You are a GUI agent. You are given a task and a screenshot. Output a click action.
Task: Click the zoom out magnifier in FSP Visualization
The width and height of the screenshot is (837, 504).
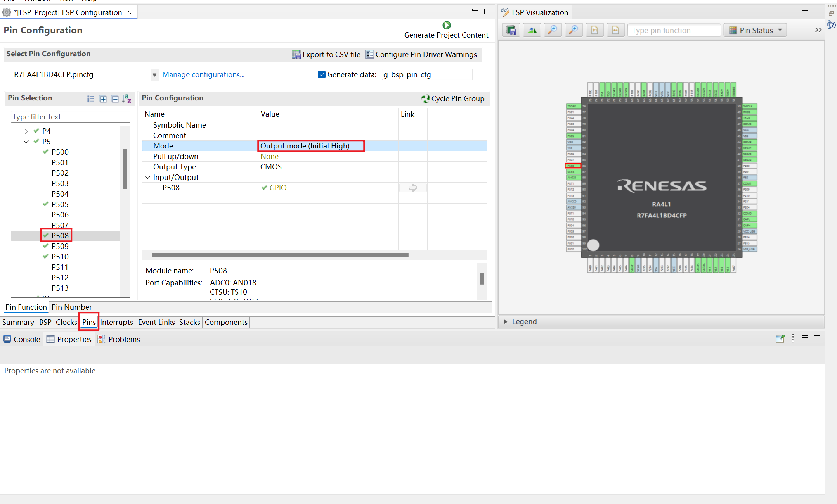click(x=553, y=30)
